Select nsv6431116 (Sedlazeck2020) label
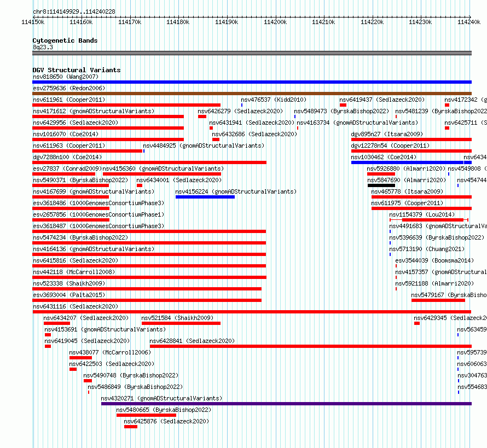 pyautogui.click(x=76, y=306)
